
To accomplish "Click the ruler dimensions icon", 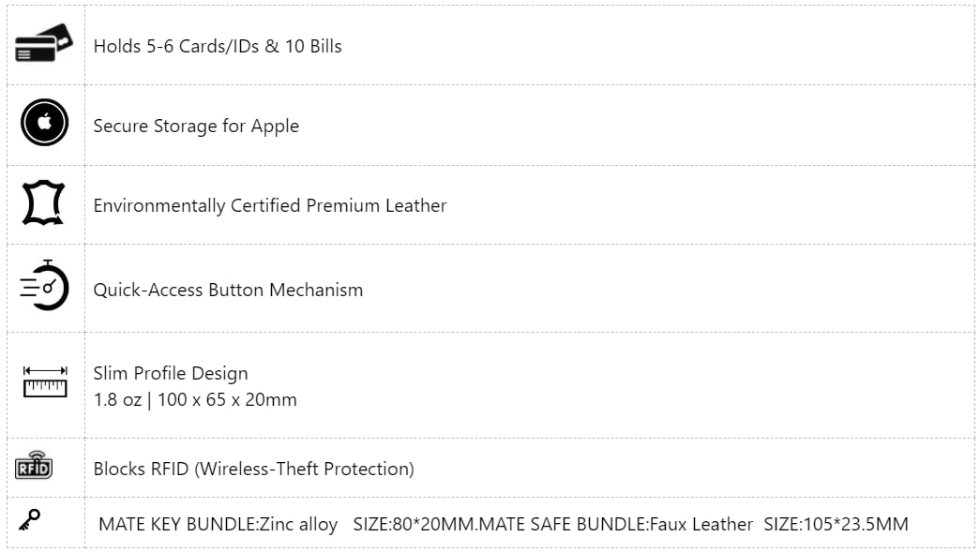I will 45,382.
